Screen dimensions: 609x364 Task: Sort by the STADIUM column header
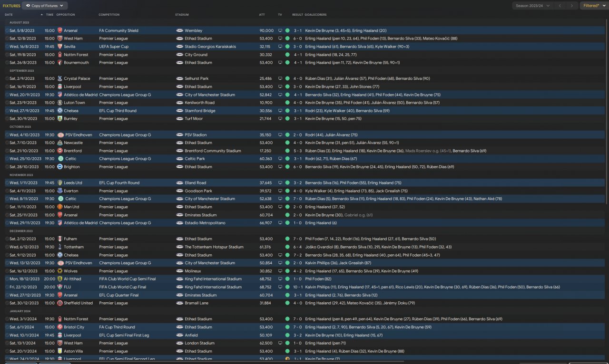(x=182, y=15)
